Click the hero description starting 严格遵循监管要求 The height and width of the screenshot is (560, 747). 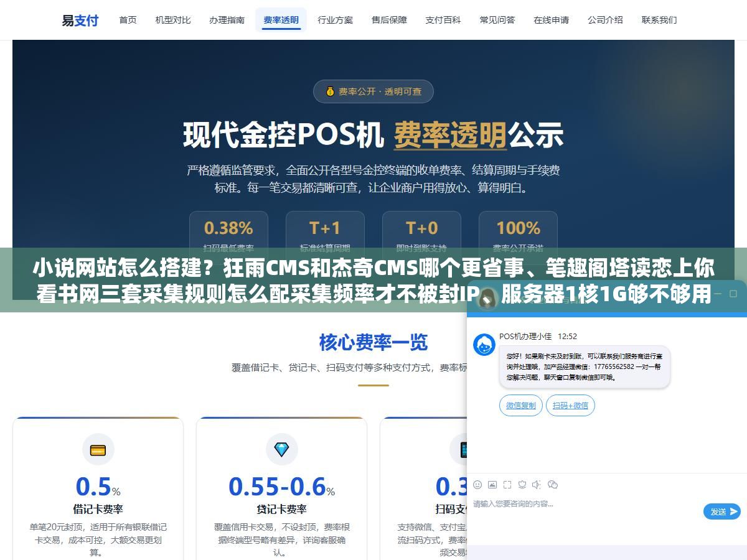(374, 179)
